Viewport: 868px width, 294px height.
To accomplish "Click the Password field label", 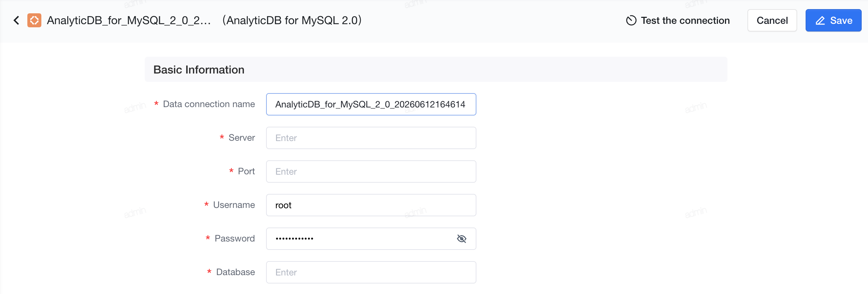I will click(235, 239).
